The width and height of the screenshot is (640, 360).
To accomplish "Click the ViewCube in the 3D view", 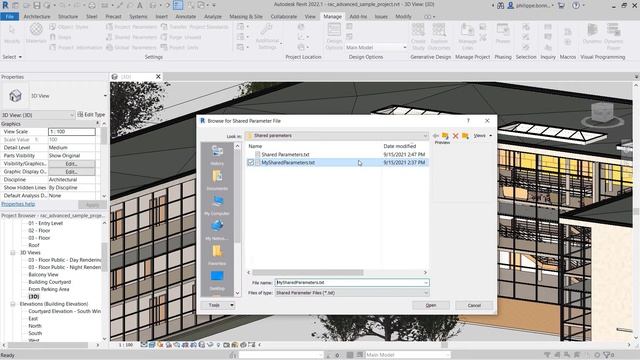I will tap(602, 113).
